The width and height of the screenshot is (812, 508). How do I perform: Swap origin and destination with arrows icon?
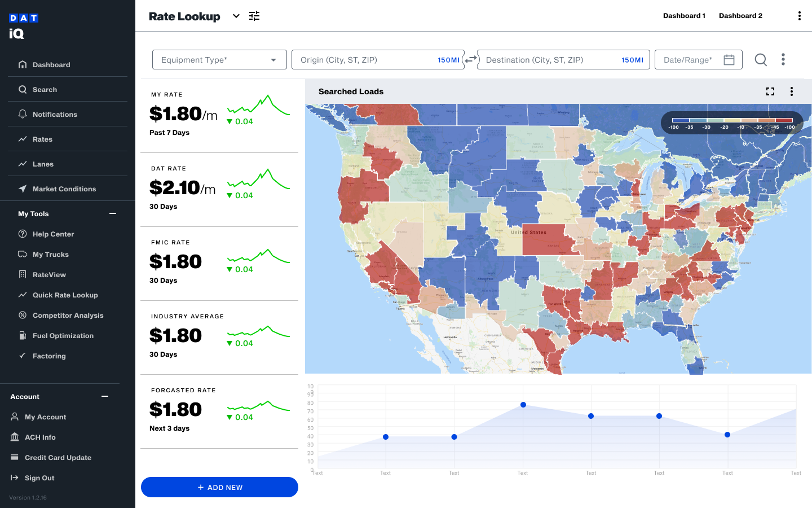471,59
